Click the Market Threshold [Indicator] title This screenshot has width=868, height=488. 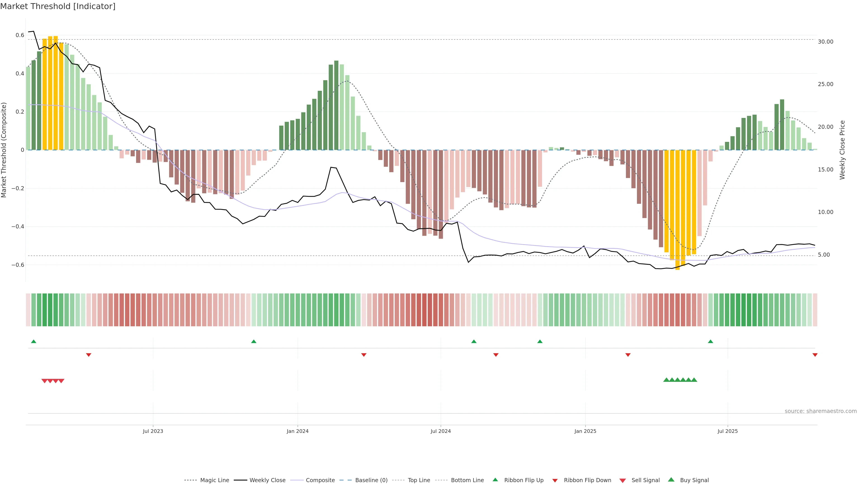coord(58,6)
